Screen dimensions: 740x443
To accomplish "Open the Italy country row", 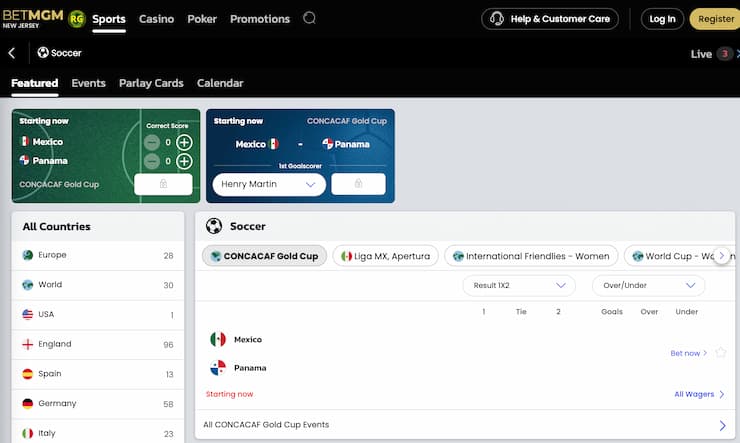I will coord(98,432).
